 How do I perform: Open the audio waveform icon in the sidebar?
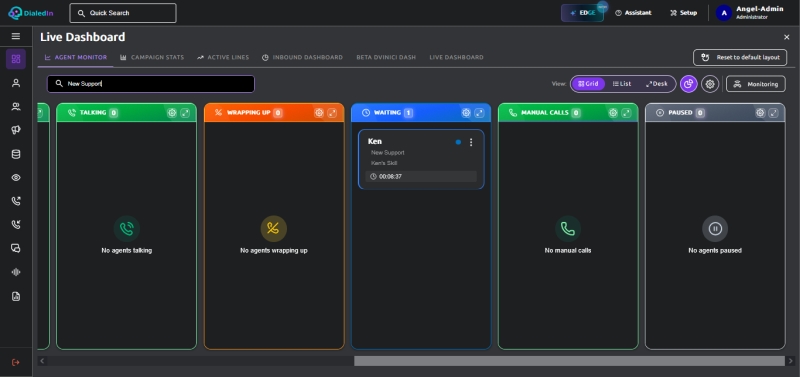pyautogui.click(x=16, y=272)
